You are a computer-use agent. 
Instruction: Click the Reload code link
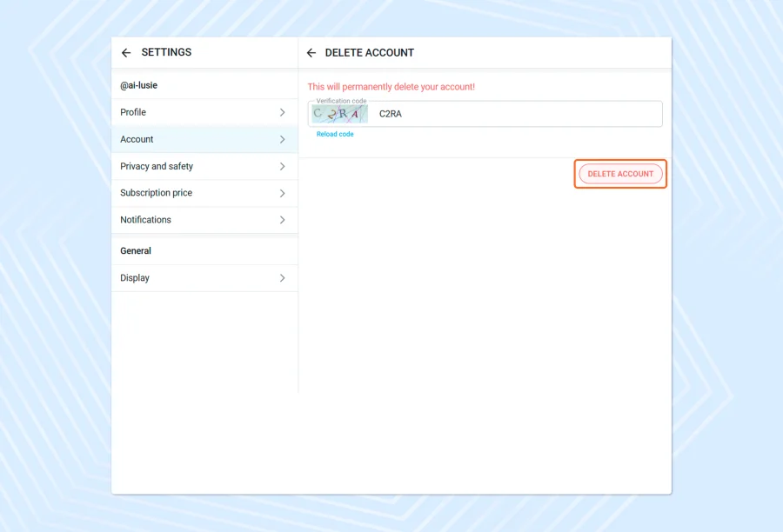[x=335, y=135]
